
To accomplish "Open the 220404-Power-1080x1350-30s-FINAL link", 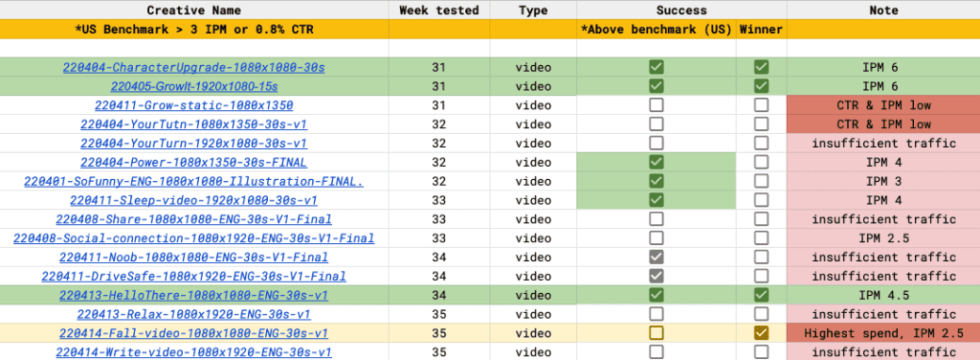I will coord(193,163).
